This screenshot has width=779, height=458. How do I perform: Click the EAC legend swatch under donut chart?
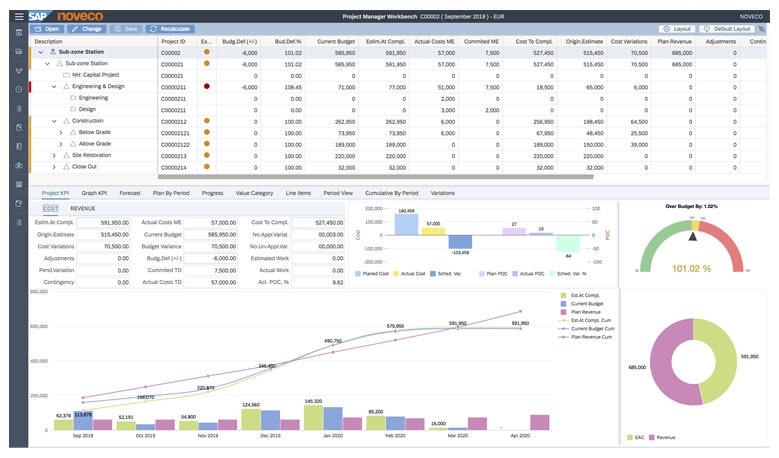630,438
